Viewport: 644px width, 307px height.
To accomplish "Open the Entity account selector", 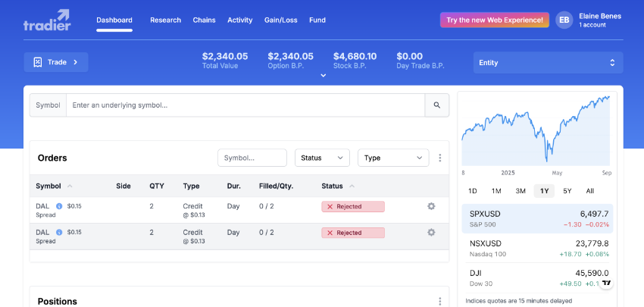I will [548, 63].
